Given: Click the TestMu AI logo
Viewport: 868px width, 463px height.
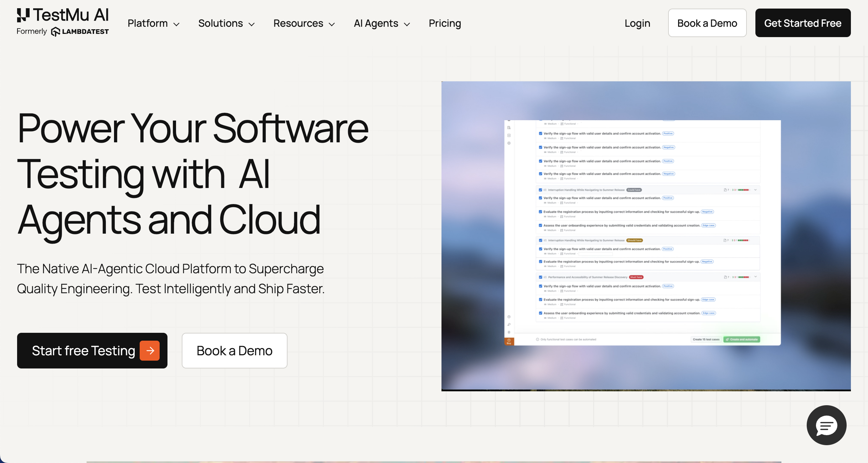Looking at the screenshot, I should tap(63, 15).
